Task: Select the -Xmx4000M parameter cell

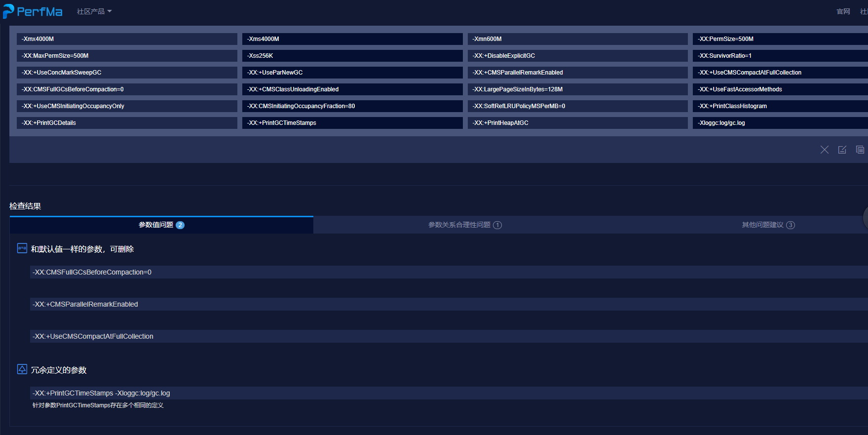Action: coord(127,39)
